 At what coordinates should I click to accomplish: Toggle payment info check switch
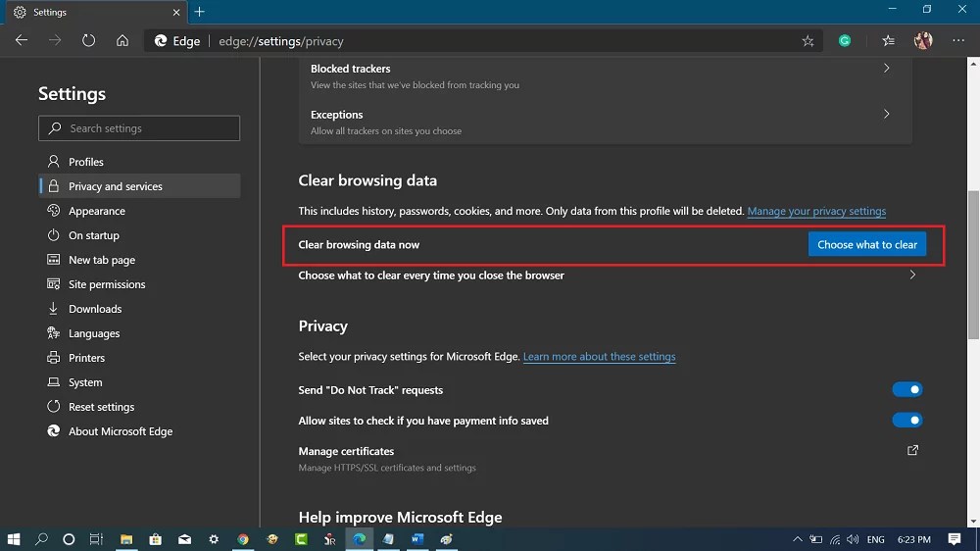pos(907,421)
